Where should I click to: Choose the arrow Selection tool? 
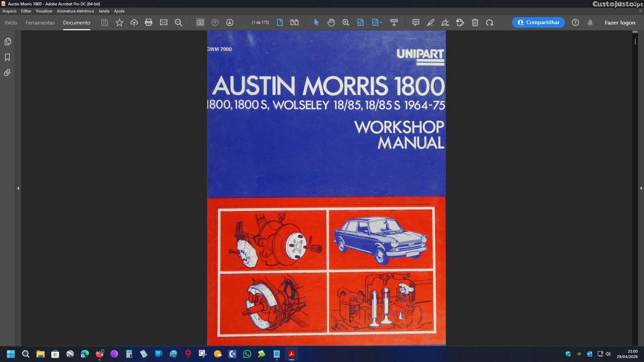(316, 23)
